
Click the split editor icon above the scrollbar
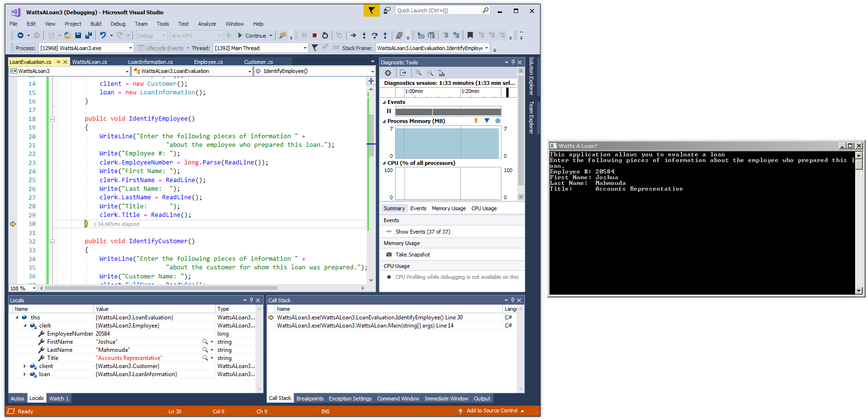pos(371,81)
